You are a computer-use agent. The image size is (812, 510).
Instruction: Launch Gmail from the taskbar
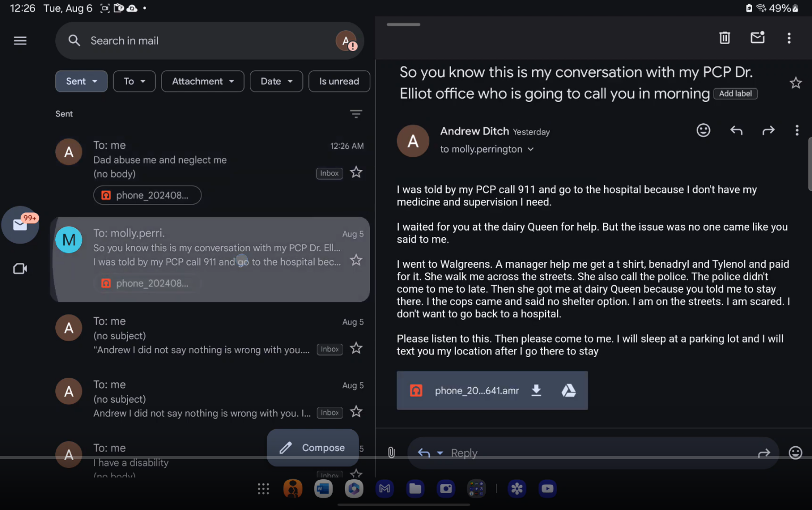coord(385,489)
